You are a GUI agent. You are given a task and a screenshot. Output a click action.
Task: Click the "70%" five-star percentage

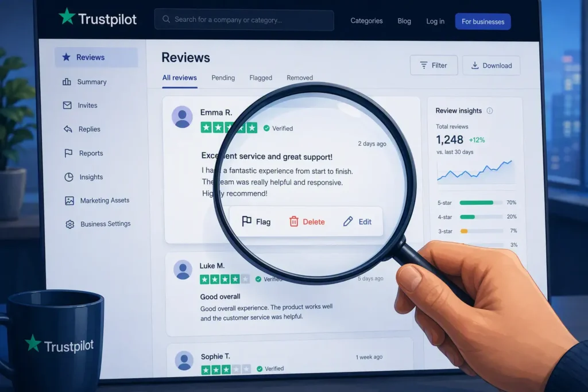512,203
